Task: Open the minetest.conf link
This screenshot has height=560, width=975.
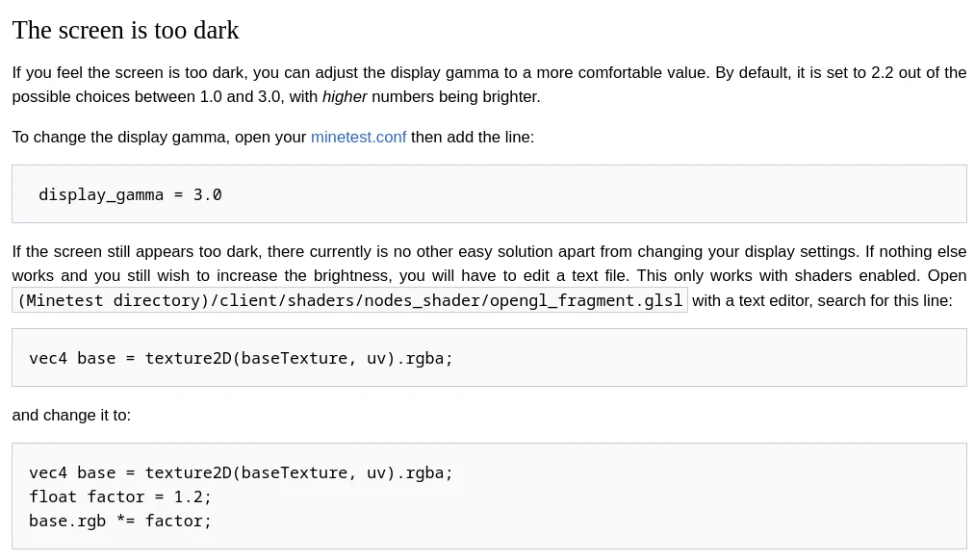Action: point(358,137)
